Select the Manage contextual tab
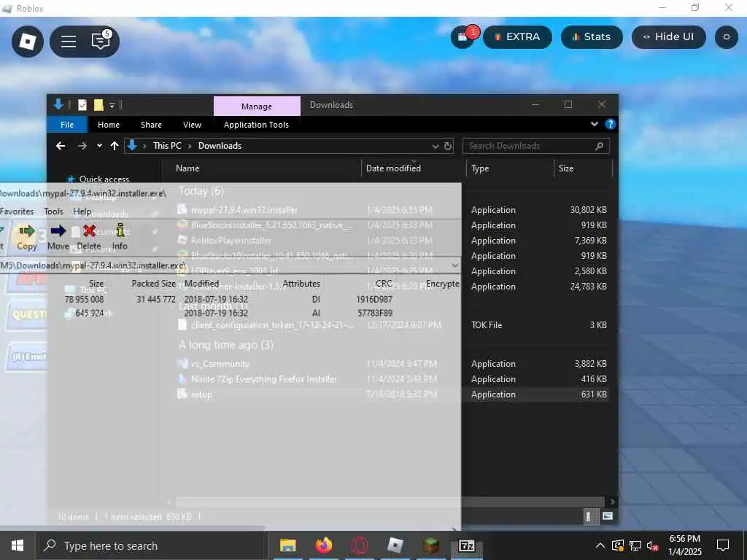The image size is (747, 560). tap(257, 106)
